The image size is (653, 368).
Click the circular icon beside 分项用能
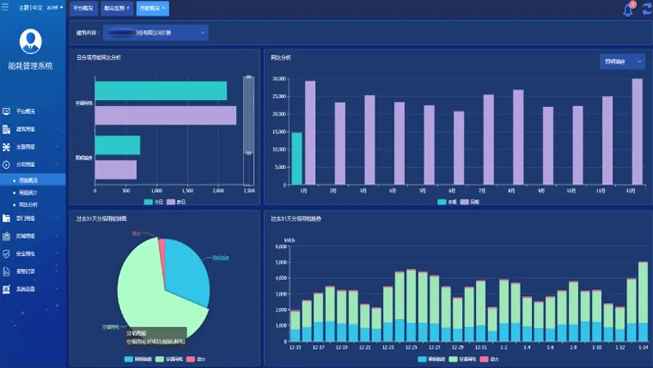point(6,164)
